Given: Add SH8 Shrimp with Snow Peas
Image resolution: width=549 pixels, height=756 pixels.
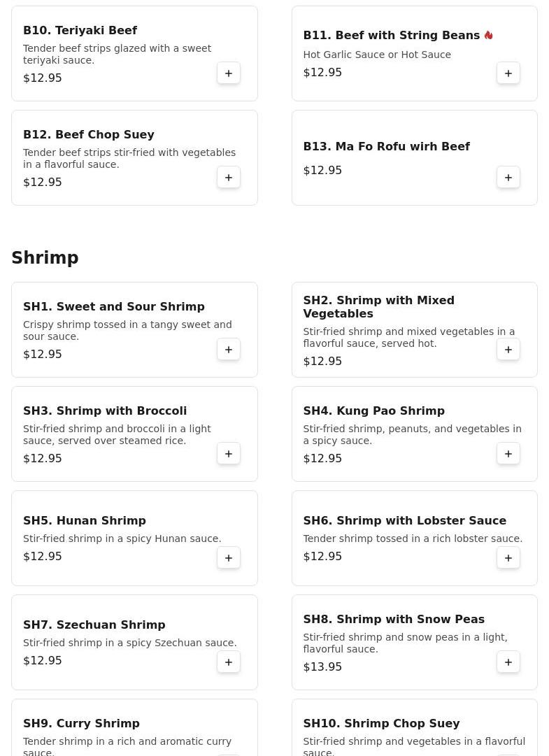Looking at the screenshot, I should click(x=508, y=662).
